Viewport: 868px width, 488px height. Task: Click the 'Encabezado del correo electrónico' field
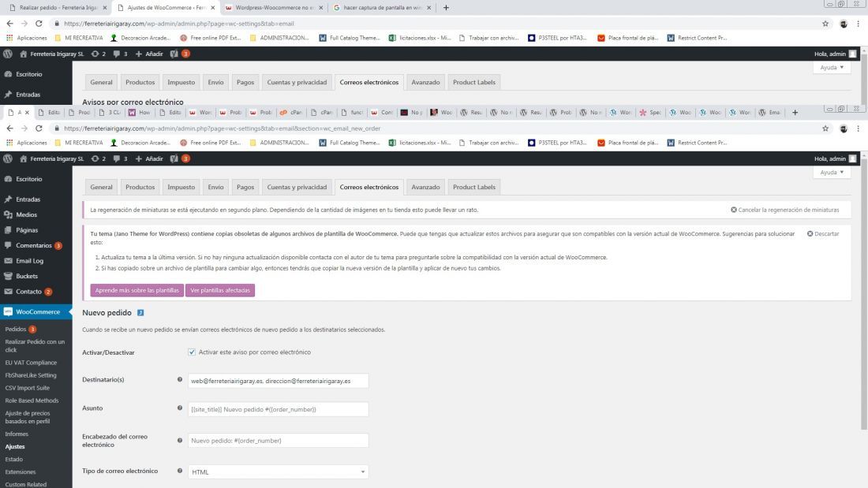coord(278,441)
